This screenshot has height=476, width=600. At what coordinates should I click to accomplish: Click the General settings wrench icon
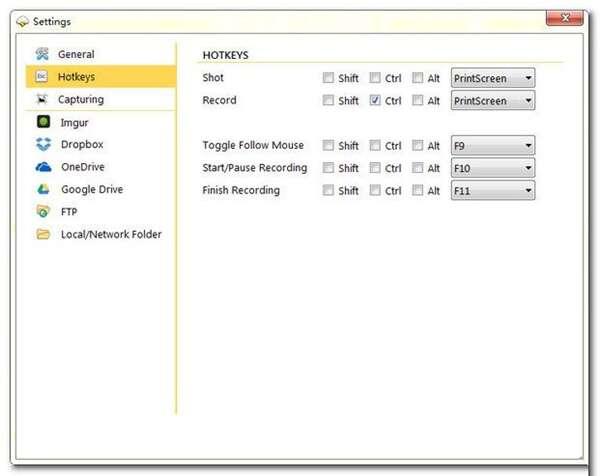pos(42,54)
